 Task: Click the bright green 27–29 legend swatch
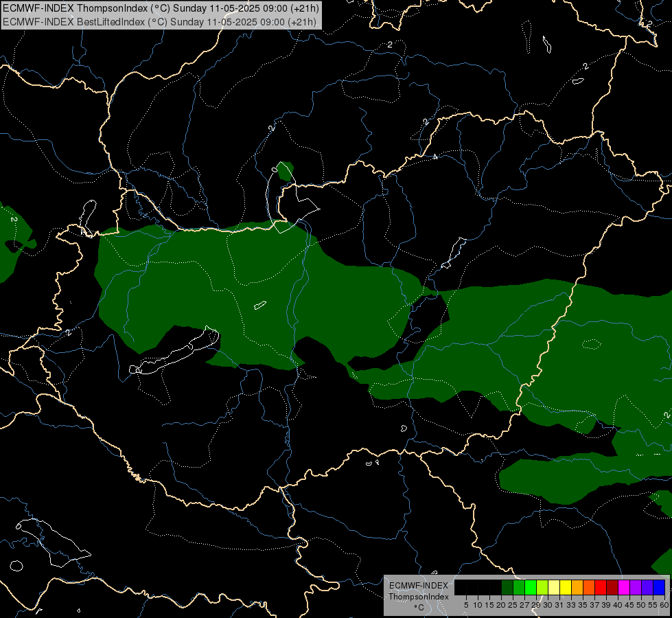(531, 587)
